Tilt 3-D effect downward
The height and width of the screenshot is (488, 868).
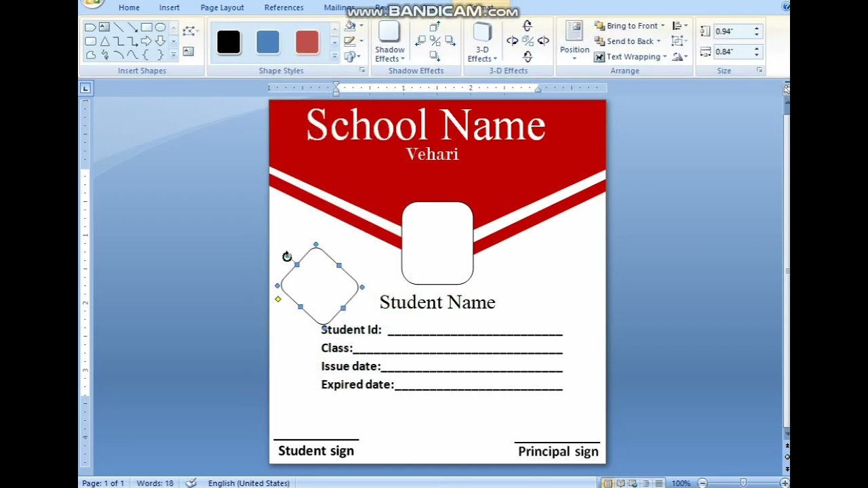click(x=528, y=57)
